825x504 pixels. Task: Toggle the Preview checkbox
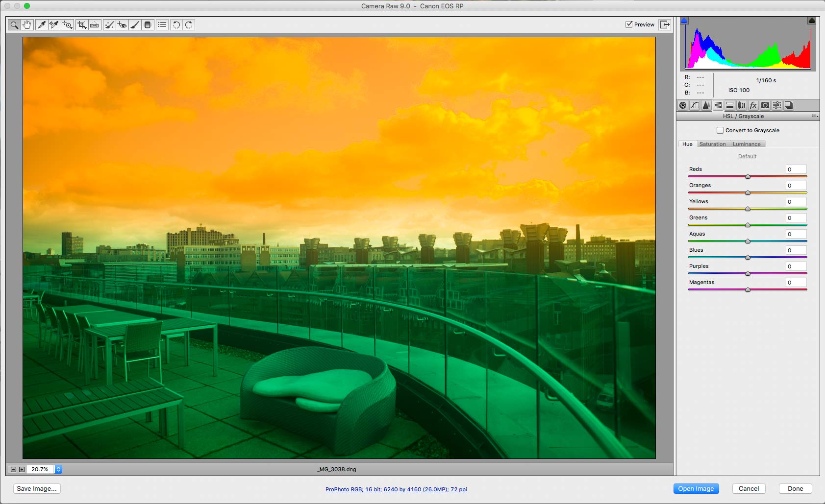pos(629,24)
